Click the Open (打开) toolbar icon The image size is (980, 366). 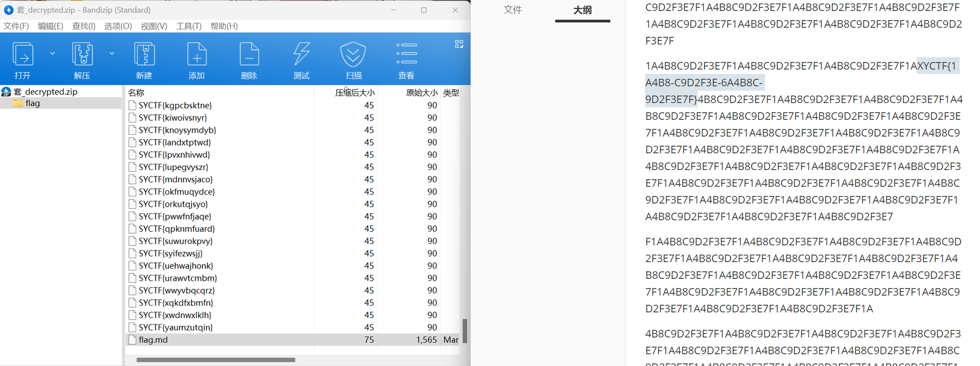pos(23,54)
